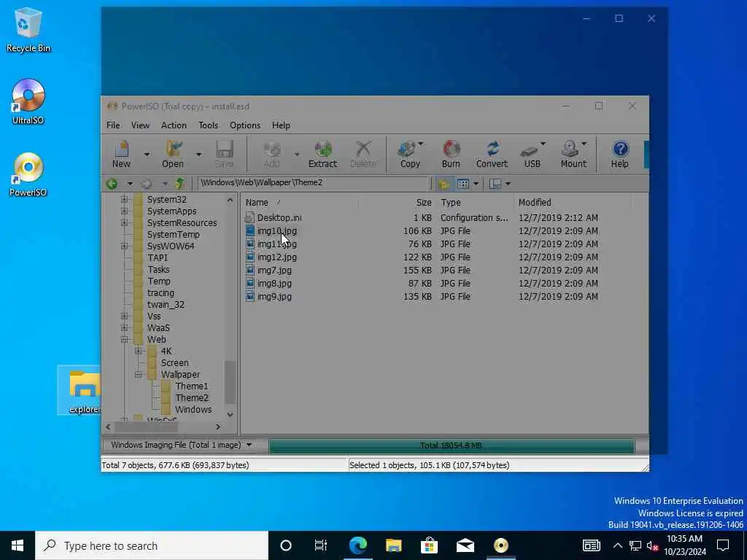Click the Delete toolbar icon

pos(363,154)
